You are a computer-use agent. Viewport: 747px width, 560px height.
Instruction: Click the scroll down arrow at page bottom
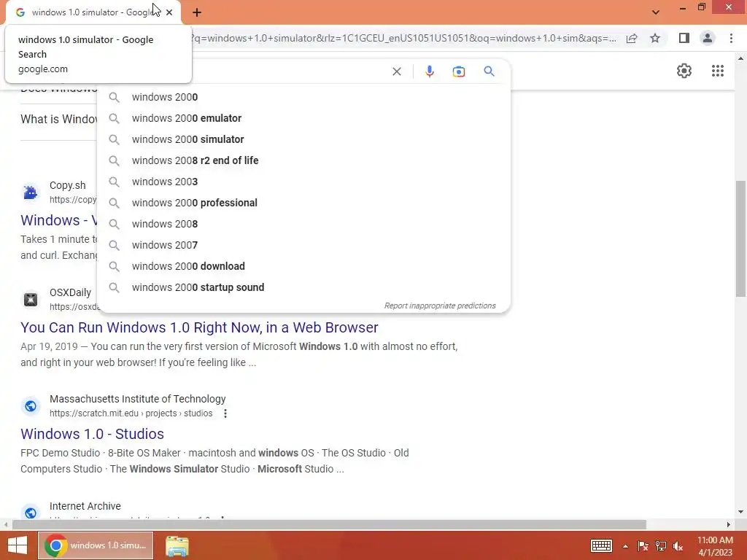point(740,512)
